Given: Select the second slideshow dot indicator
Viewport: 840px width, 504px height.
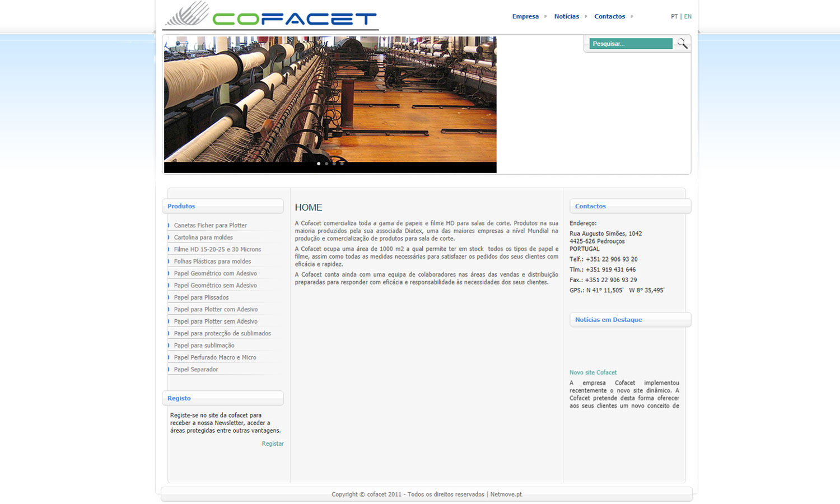Looking at the screenshot, I should coord(326,164).
